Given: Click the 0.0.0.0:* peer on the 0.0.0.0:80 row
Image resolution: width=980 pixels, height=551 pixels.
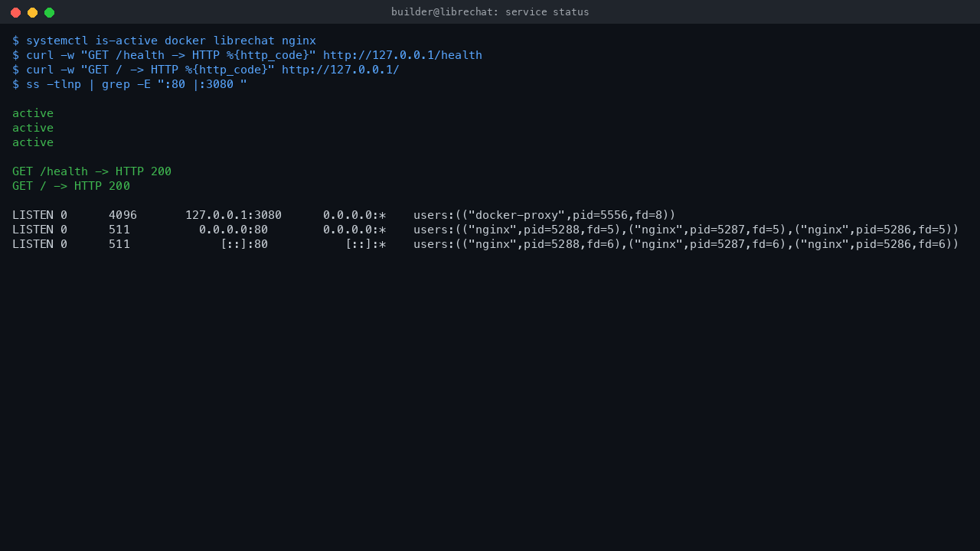Looking at the screenshot, I should pyautogui.click(x=354, y=230).
